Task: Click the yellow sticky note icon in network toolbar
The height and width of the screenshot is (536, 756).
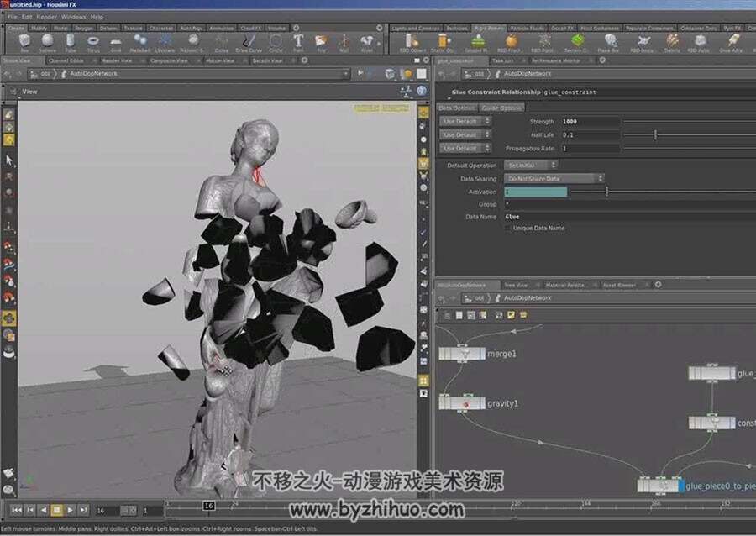Action: pos(511,315)
